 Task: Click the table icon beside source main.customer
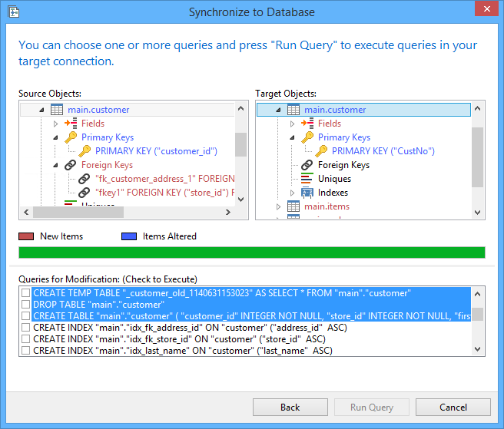(57, 110)
